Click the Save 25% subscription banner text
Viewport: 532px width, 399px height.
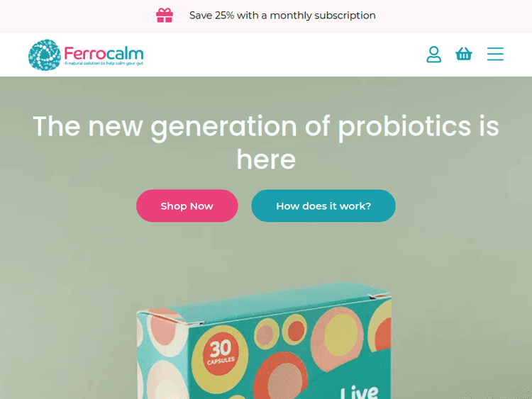coord(282,16)
